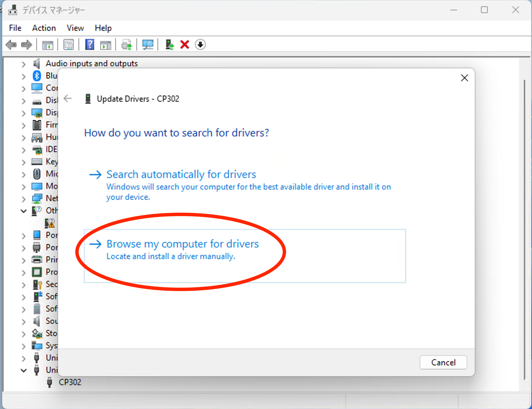Screen dimensions: 532x409
Task: Expand the Bluetooth tree node
Action: tap(24, 76)
